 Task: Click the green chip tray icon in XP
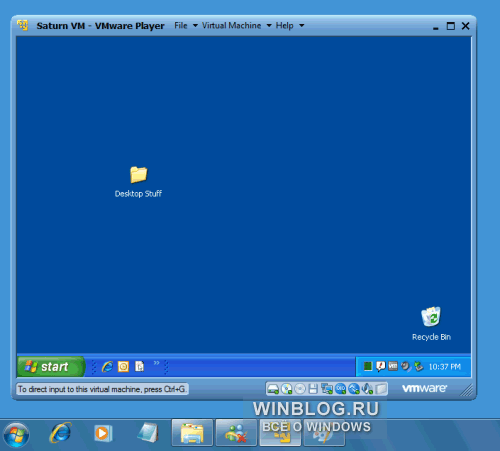click(368, 366)
